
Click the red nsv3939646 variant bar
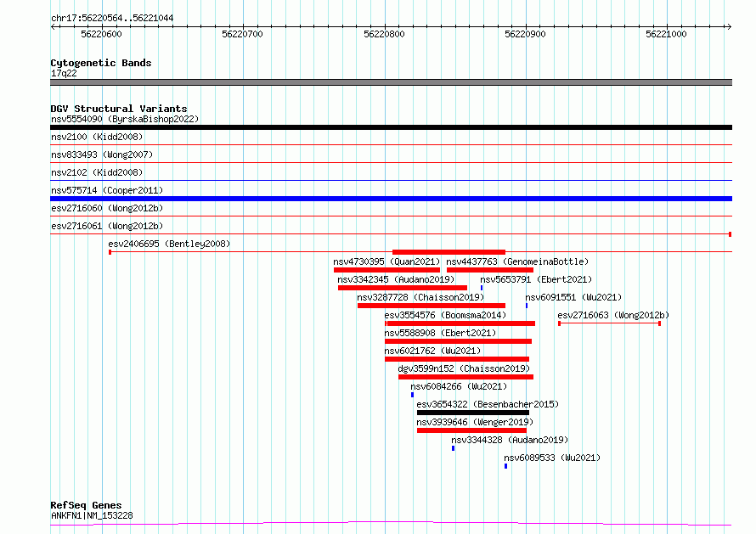[472, 430]
